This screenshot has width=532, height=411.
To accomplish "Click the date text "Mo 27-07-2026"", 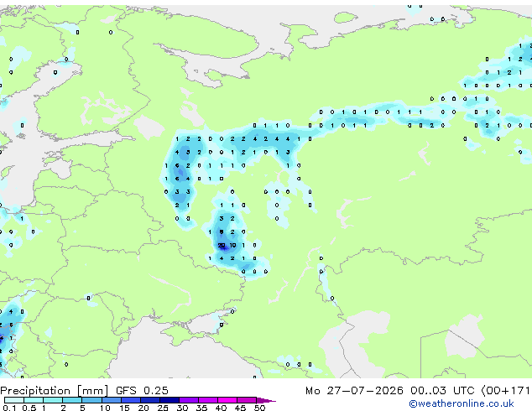I will tap(354, 391).
